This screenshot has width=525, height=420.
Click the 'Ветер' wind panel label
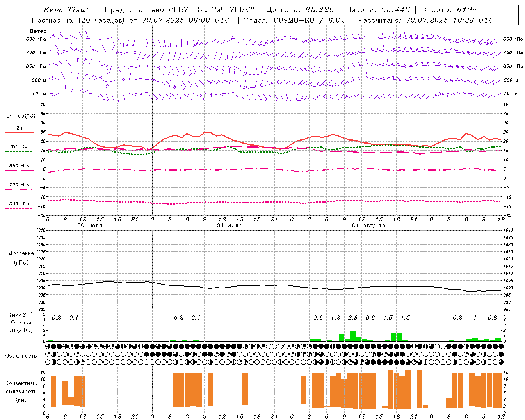38,31
